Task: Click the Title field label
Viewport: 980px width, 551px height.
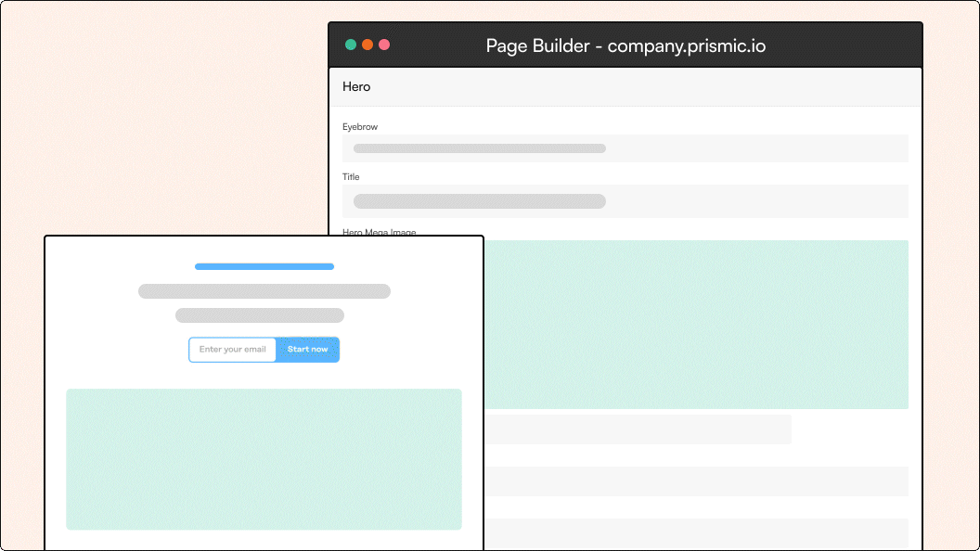Action: click(x=351, y=177)
